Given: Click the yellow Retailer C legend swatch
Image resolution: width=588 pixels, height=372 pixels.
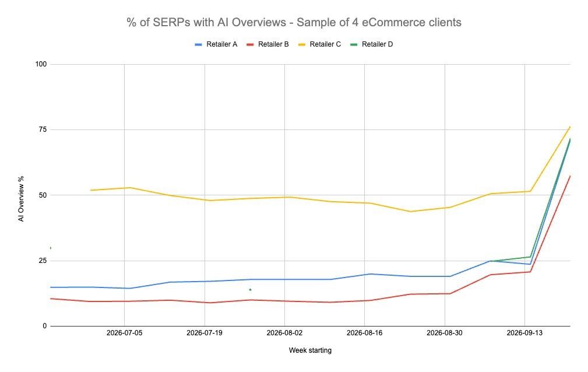Looking at the screenshot, I should [302, 45].
